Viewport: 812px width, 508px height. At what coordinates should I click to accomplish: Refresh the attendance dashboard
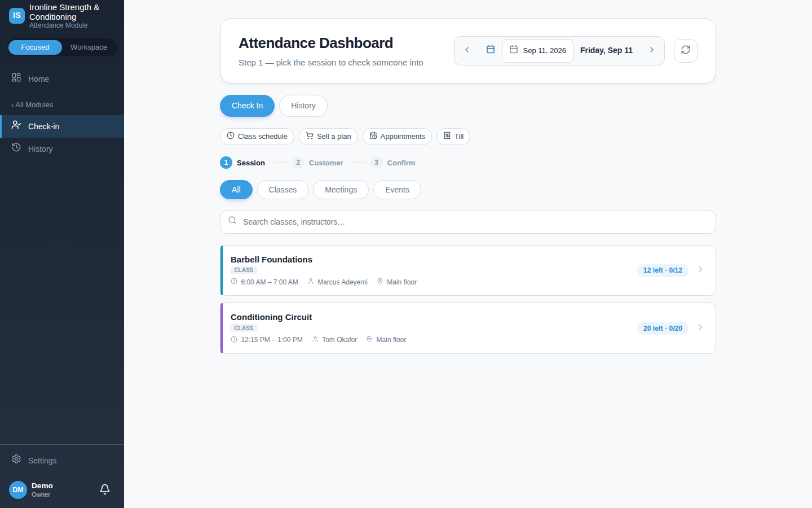coord(686,50)
